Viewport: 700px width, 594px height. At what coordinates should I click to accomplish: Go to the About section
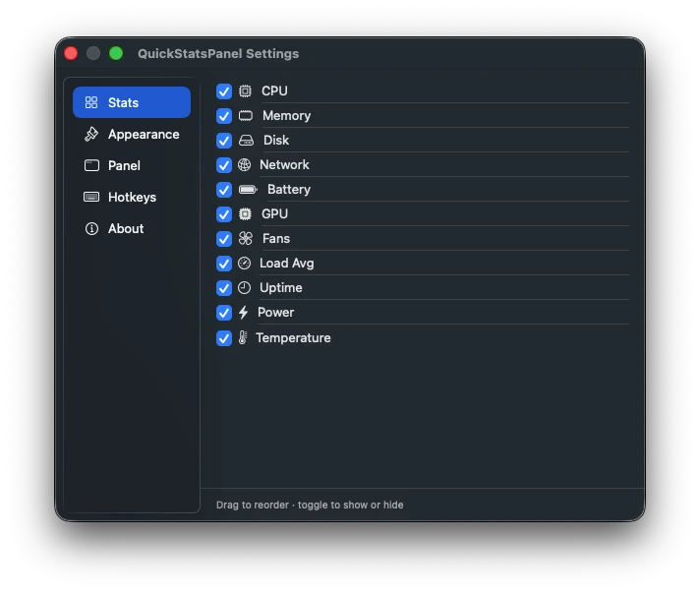click(x=132, y=229)
